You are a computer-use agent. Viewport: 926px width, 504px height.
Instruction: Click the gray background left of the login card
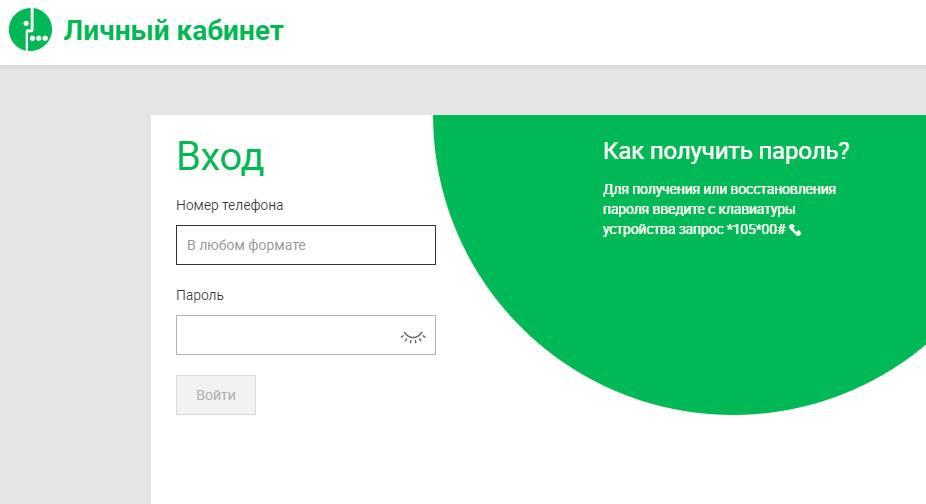coord(75,300)
